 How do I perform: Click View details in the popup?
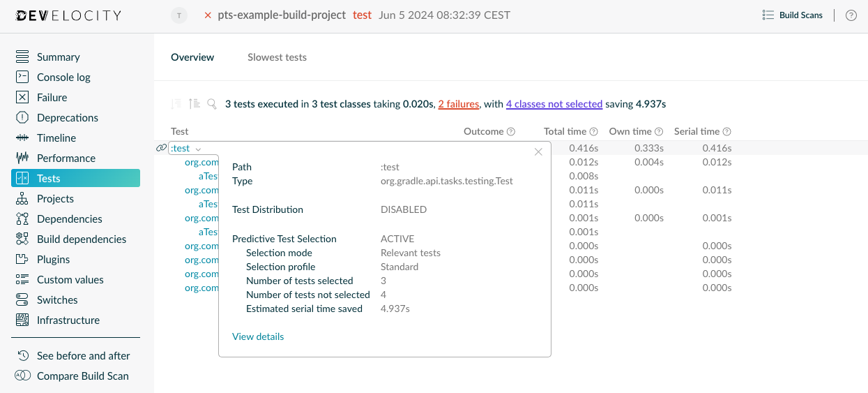click(258, 336)
